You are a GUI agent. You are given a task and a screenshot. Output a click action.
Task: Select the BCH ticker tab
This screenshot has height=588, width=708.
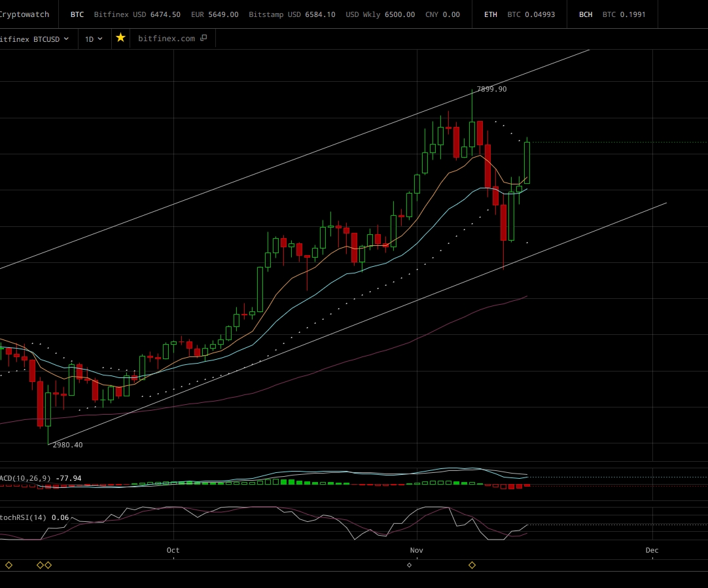pyautogui.click(x=586, y=14)
